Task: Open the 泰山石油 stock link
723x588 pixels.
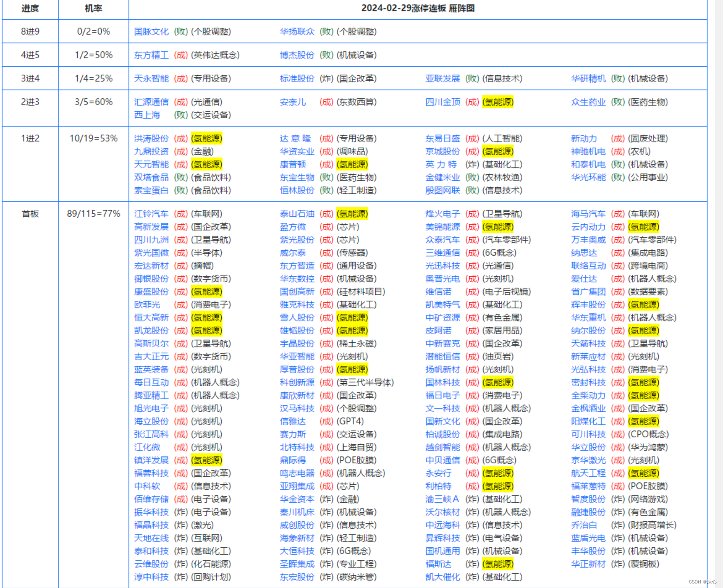Action: (x=297, y=214)
